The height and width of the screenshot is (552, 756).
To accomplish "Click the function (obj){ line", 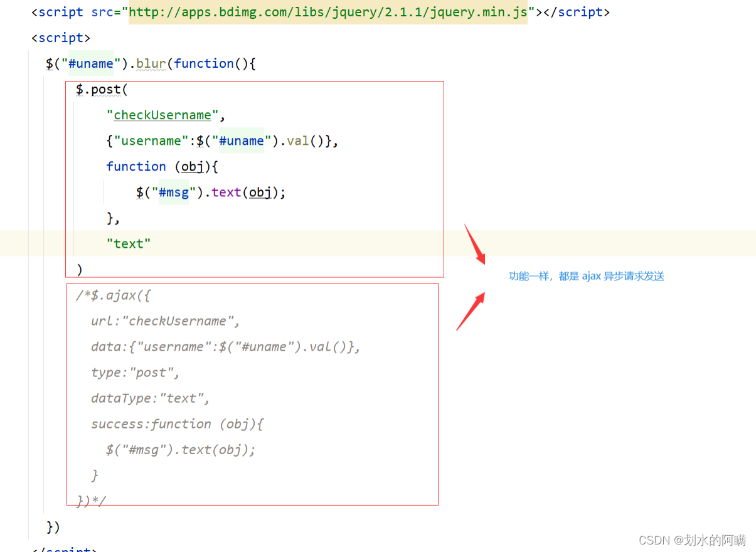I will point(162,166).
